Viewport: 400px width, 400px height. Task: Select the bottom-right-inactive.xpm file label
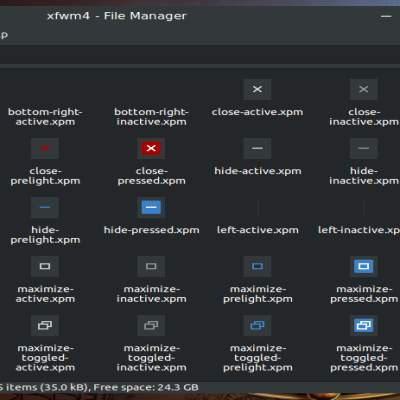151,117
